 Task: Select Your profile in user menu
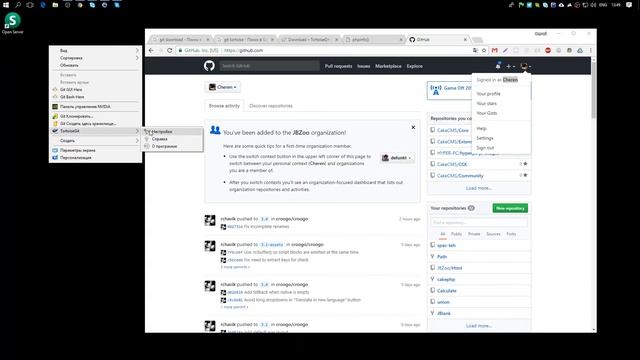[488, 94]
